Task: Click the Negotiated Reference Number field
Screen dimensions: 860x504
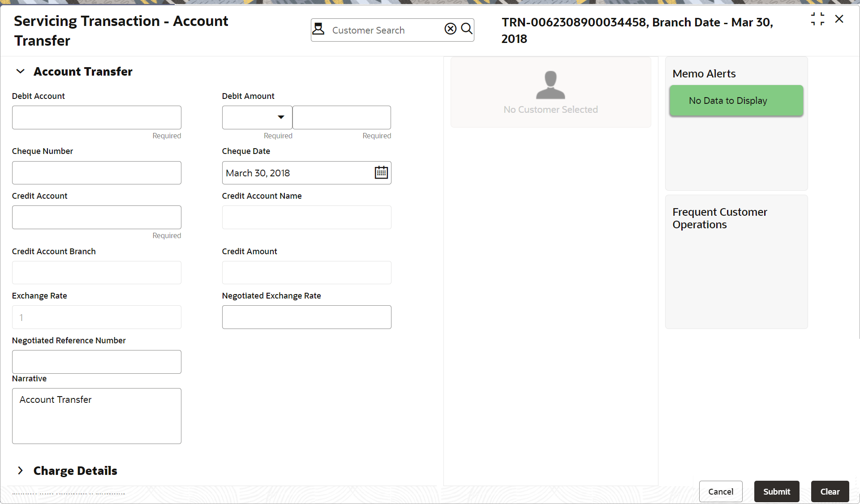Action: [x=96, y=362]
